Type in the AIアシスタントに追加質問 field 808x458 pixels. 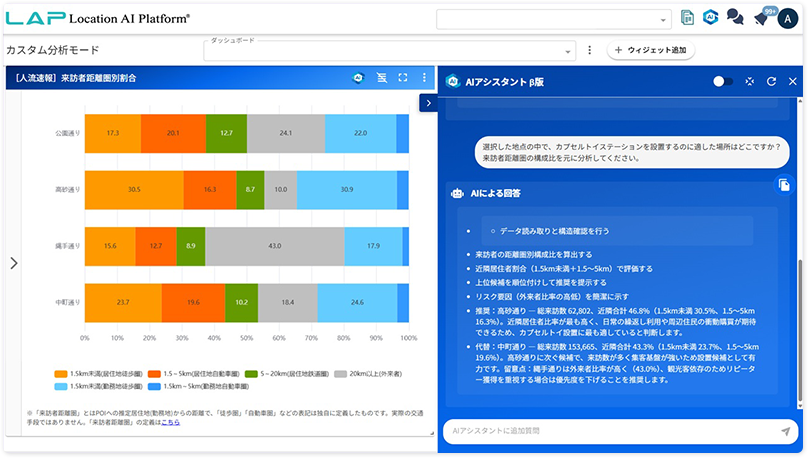(x=610, y=431)
